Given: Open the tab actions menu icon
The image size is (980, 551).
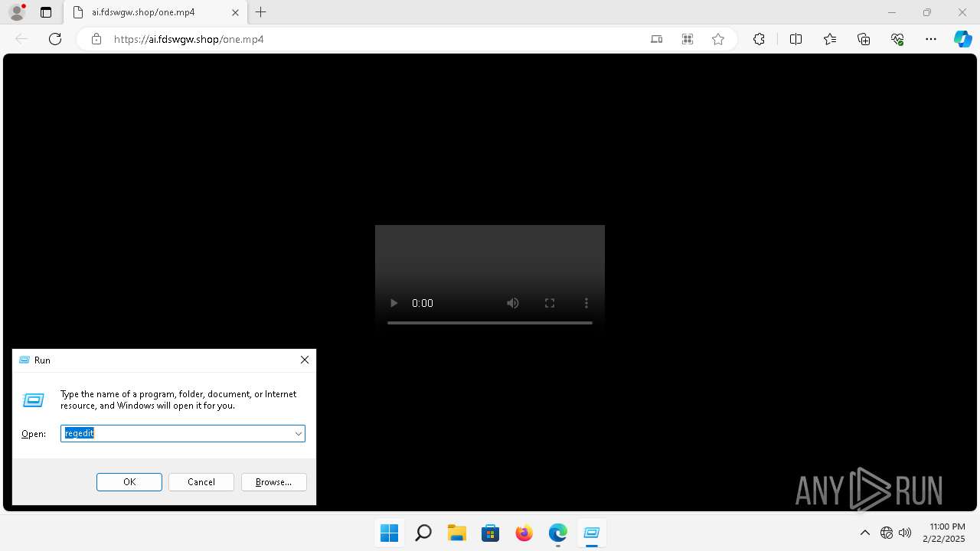Looking at the screenshot, I should [46, 12].
